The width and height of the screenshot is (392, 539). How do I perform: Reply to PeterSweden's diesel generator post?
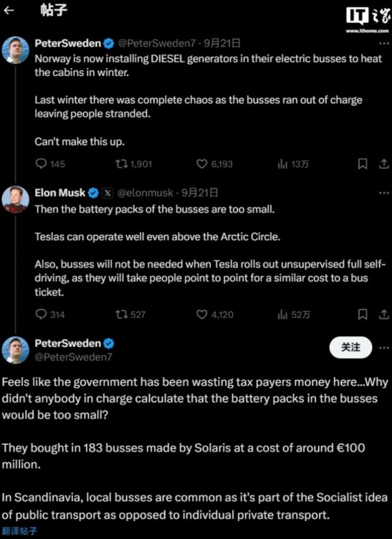41,164
